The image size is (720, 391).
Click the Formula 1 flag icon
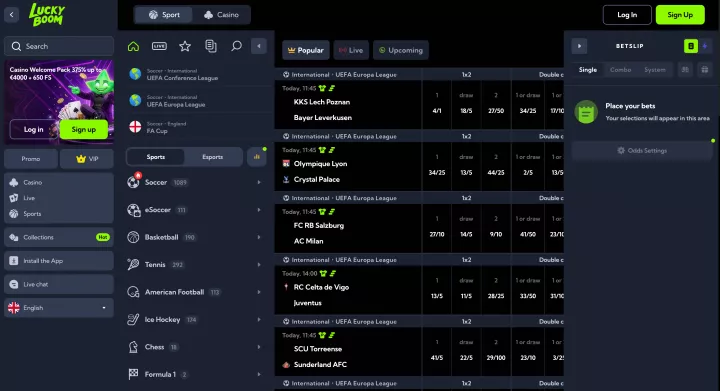coord(133,374)
